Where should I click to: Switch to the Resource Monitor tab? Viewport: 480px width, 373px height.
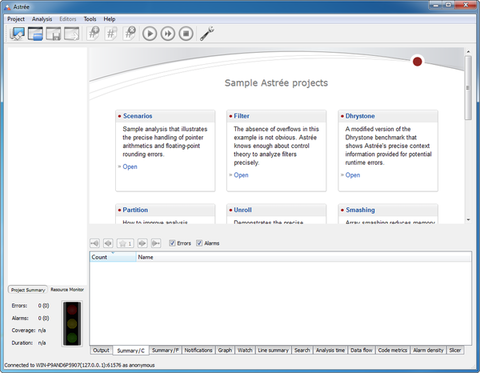(67, 290)
